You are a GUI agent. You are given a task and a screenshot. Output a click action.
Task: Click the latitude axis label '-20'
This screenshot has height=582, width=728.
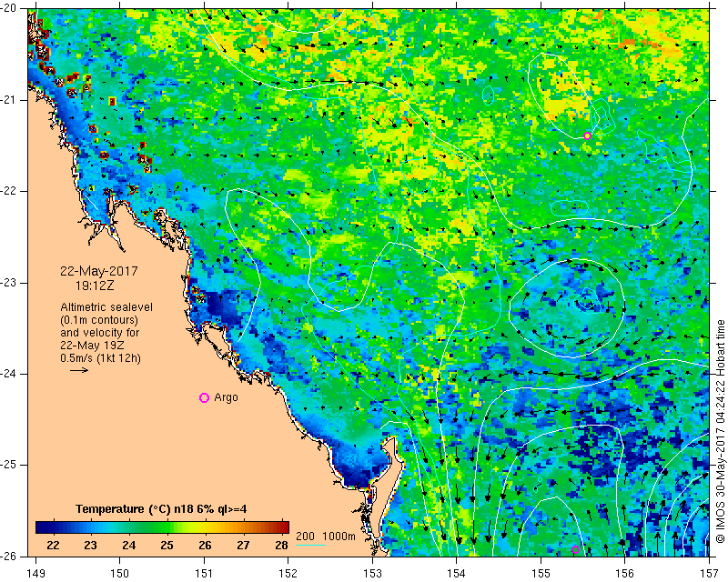pos(8,9)
